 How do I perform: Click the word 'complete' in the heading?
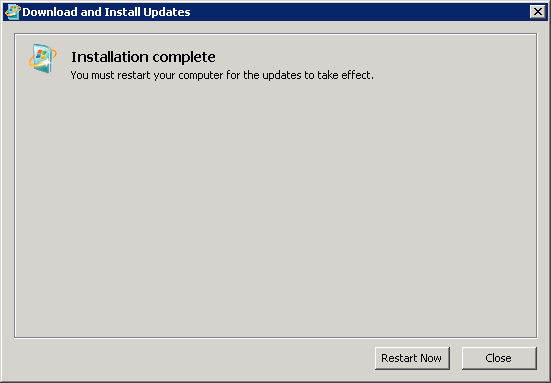click(184, 58)
